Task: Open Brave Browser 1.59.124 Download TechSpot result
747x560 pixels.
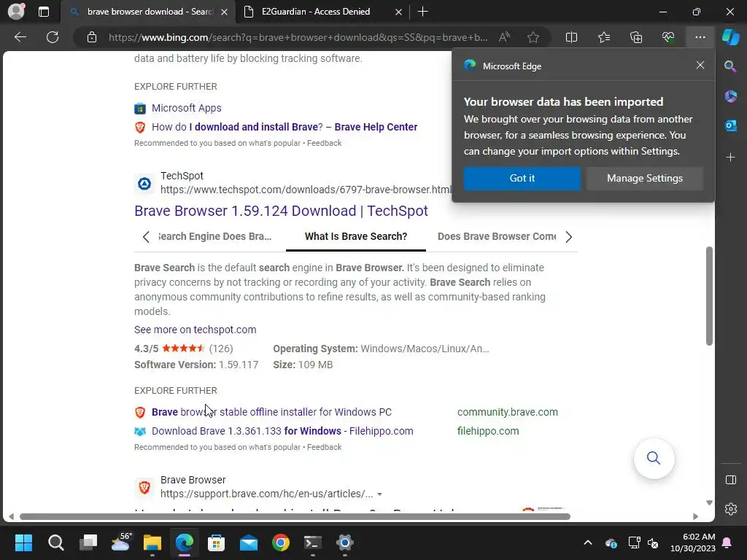Action: [x=281, y=211]
